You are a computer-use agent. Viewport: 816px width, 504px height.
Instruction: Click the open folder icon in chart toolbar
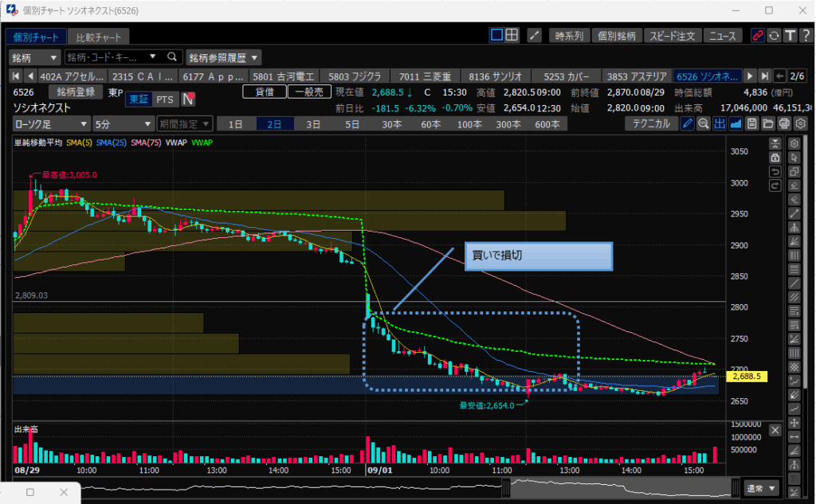pyautogui.click(x=768, y=123)
